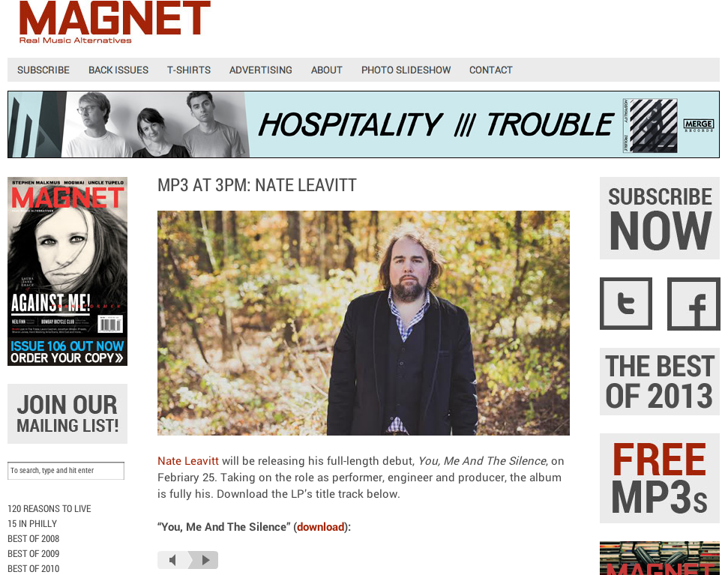Open the Subscribe menu item
Image resolution: width=728 pixels, height=575 pixels.
[43, 70]
